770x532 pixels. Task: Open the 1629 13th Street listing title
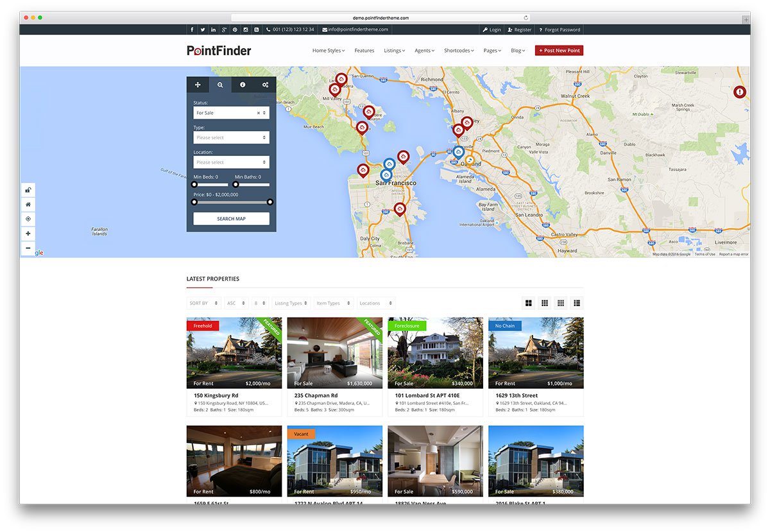coord(517,395)
